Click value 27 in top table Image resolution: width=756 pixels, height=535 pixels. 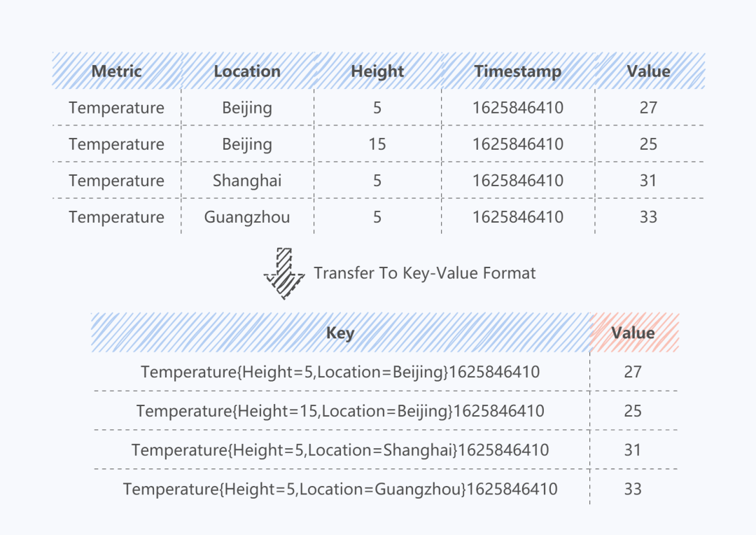tap(648, 108)
